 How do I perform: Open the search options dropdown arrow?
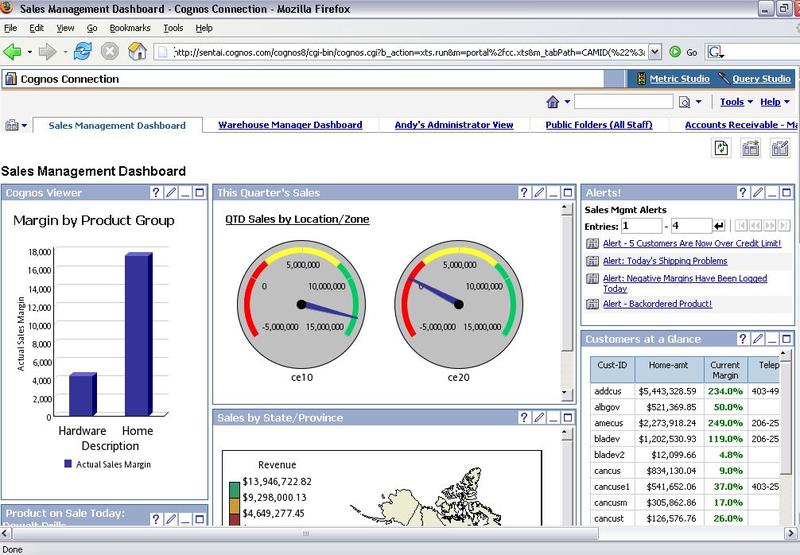tap(698, 102)
